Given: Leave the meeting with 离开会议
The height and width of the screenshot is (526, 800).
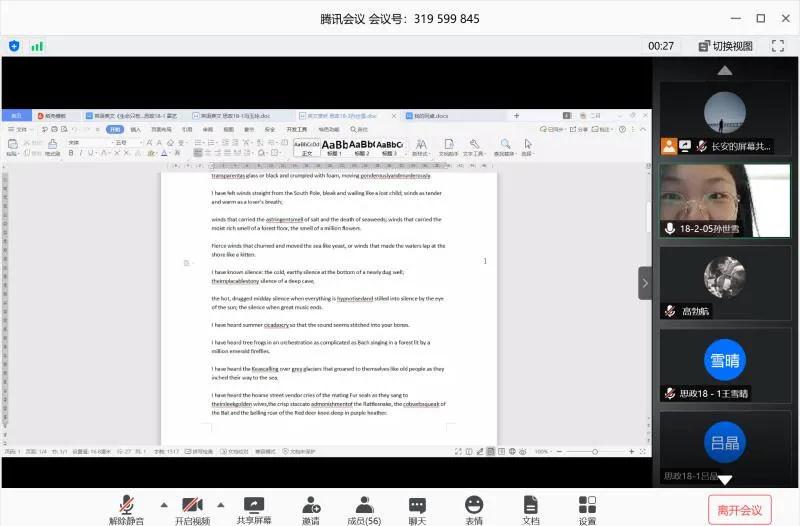Looking at the screenshot, I should tap(739, 510).
